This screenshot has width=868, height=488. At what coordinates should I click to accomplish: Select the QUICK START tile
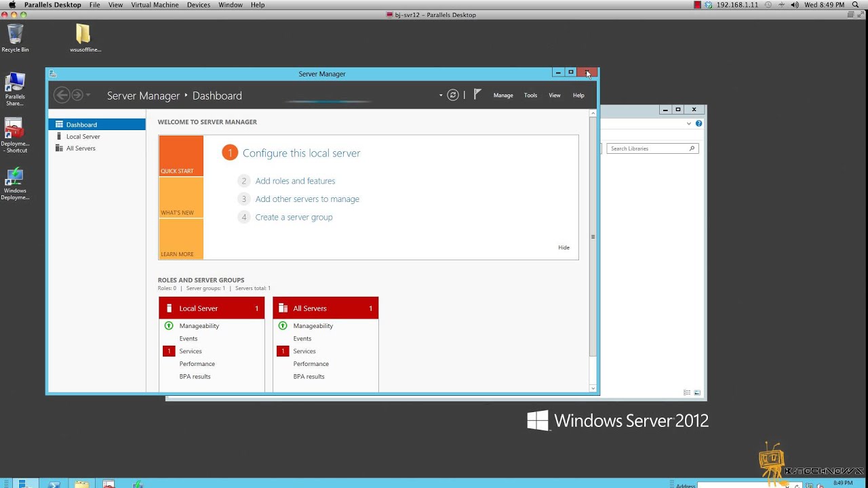tap(181, 156)
